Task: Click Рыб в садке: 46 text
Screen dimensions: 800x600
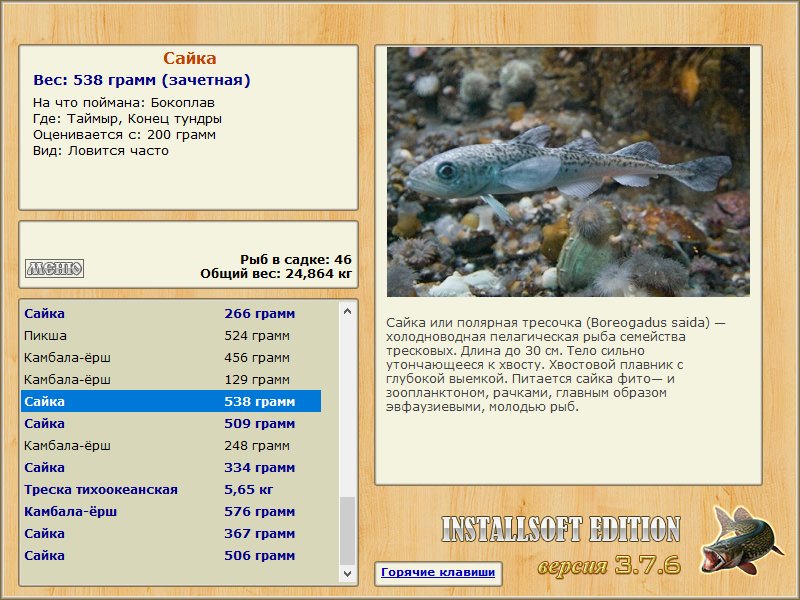Action: pos(296,259)
